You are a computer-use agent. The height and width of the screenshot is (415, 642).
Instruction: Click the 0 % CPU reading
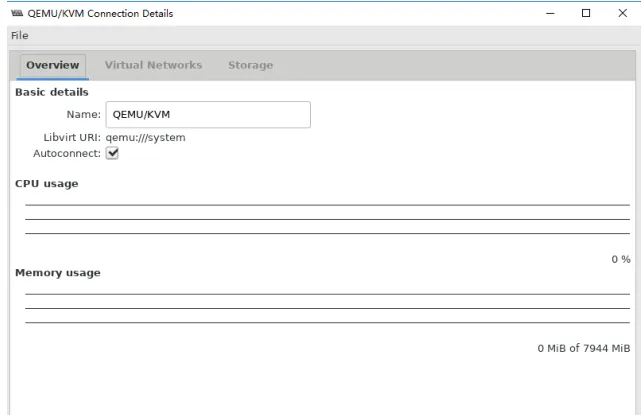(x=621, y=259)
